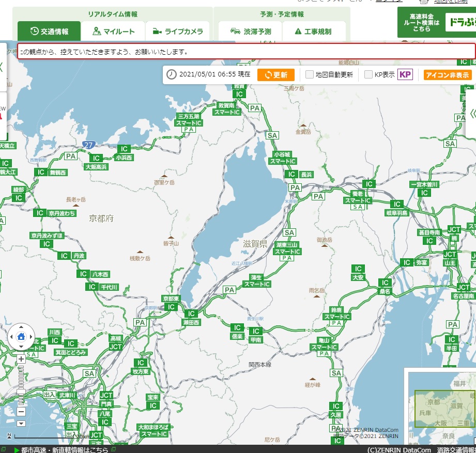The image size is (476, 453).
Task: Zoom out with the minus button
Action: coord(21,412)
